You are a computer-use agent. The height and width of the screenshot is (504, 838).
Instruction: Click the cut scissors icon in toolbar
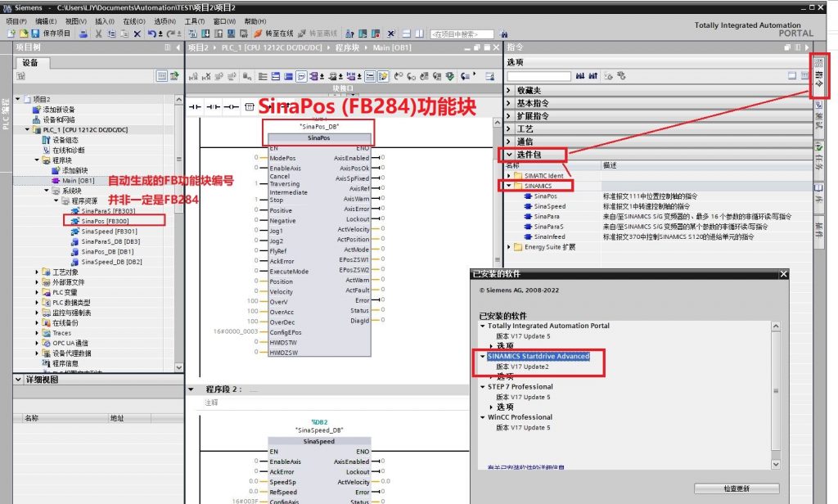click(99, 34)
